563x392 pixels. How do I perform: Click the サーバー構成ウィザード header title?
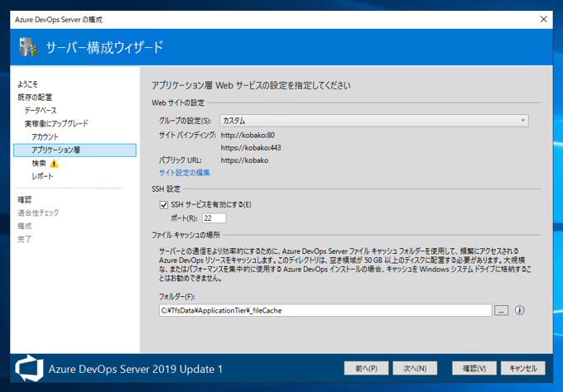[x=105, y=47]
